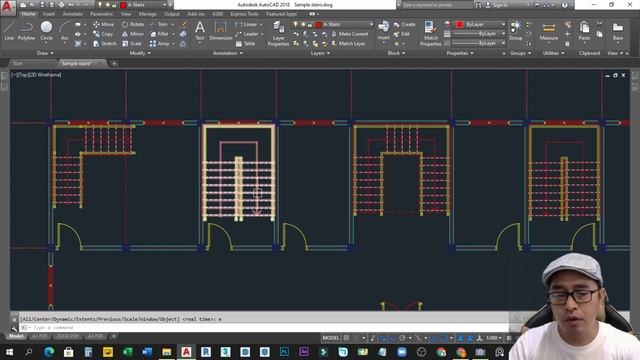Click the Array tool
This screenshot has height=360, width=640.
click(160, 44)
